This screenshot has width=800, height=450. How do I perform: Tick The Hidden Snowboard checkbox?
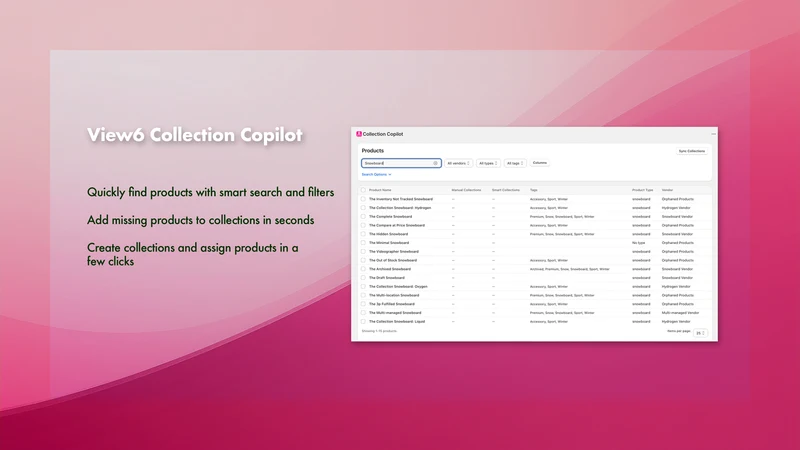pyautogui.click(x=363, y=234)
